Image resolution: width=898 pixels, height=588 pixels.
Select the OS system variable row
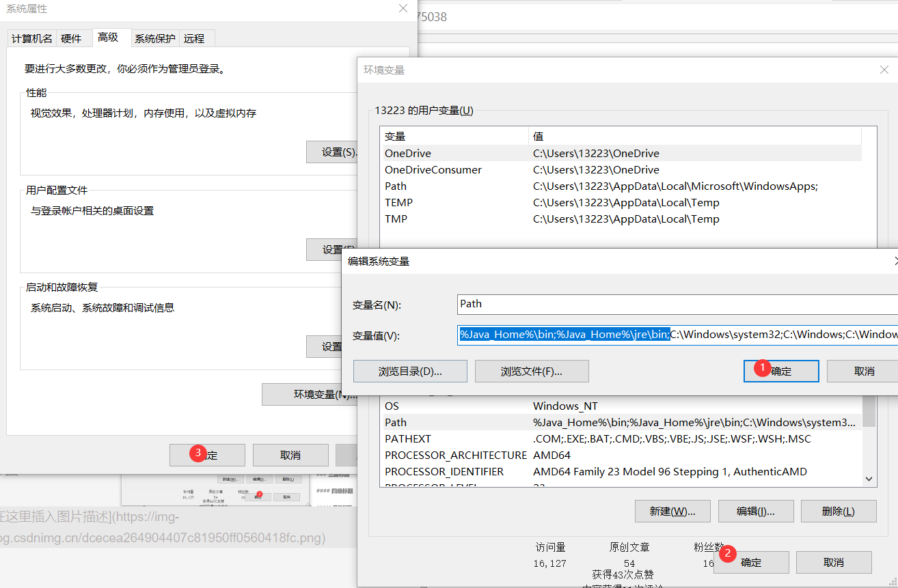621,406
